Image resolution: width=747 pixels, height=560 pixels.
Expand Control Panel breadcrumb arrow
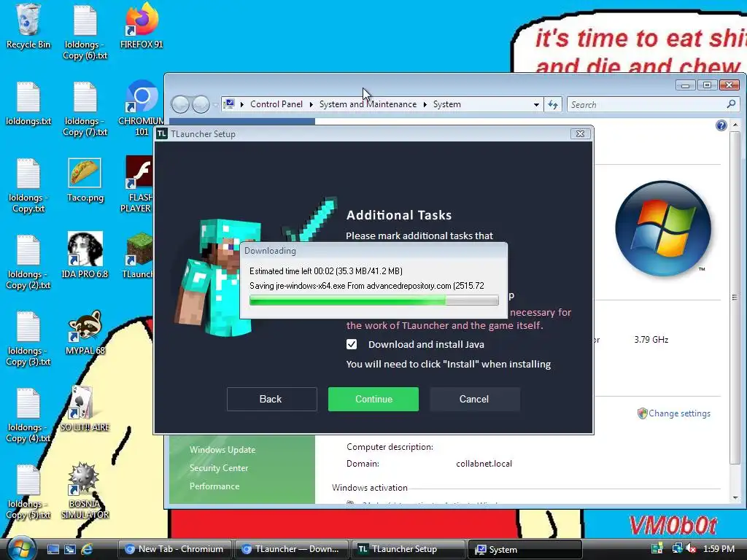point(311,104)
